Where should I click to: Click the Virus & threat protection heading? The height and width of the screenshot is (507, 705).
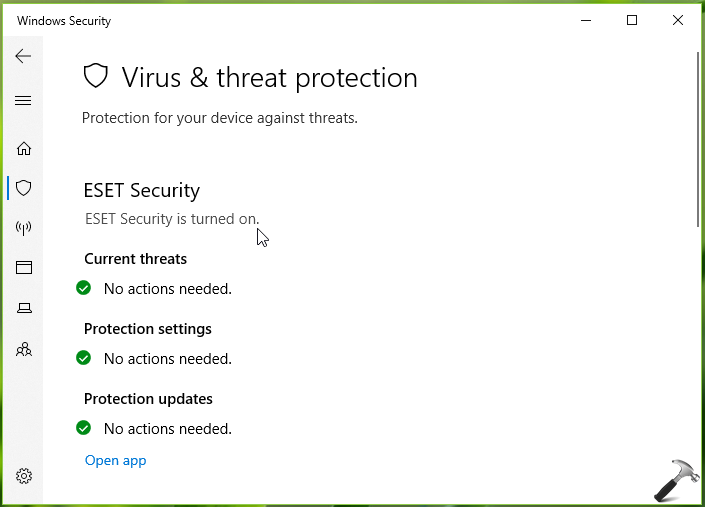click(x=270, y=78)
